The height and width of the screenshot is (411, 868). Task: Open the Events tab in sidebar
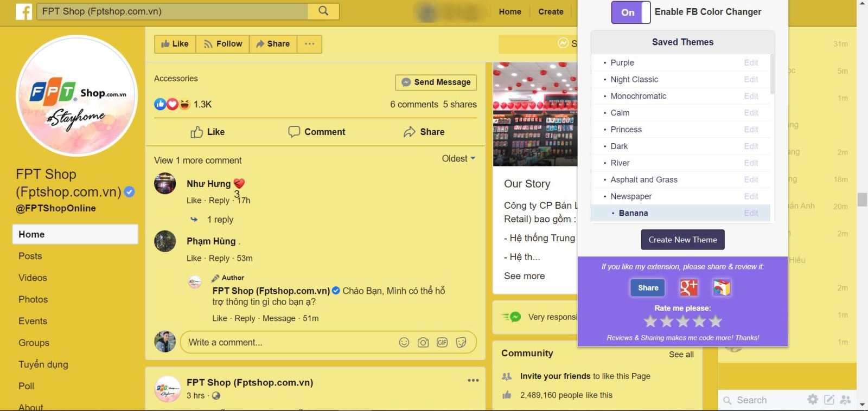(33, 321)
